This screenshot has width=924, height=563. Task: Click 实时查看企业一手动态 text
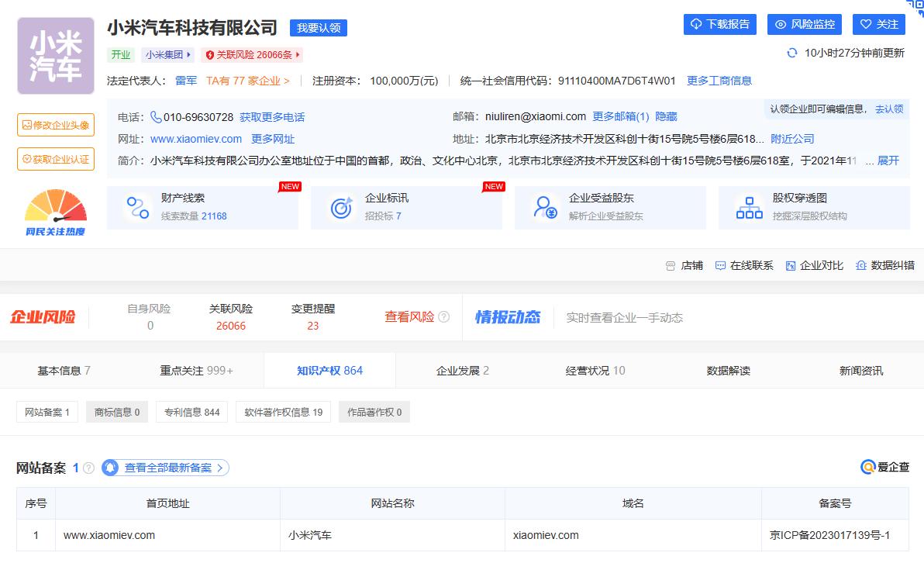624,318
